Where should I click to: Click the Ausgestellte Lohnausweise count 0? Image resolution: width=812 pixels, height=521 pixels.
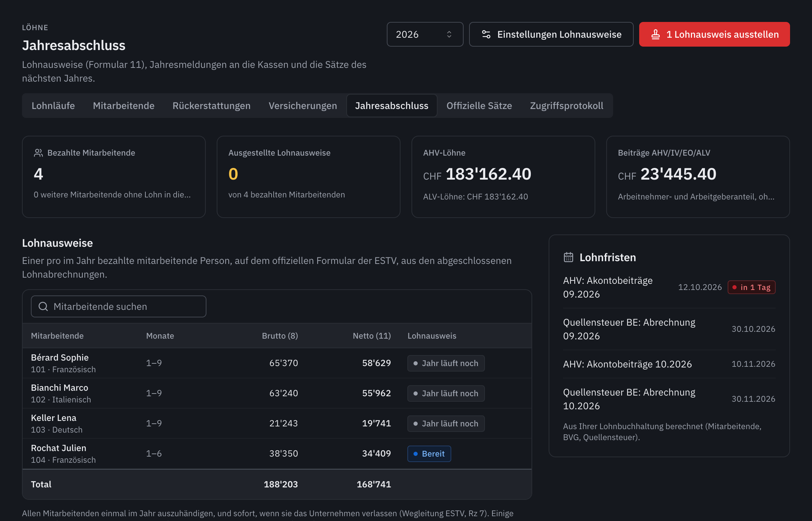(233, 174)
